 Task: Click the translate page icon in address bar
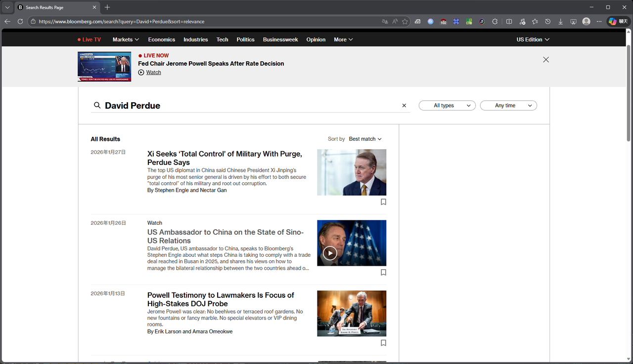tap(385, 21)
